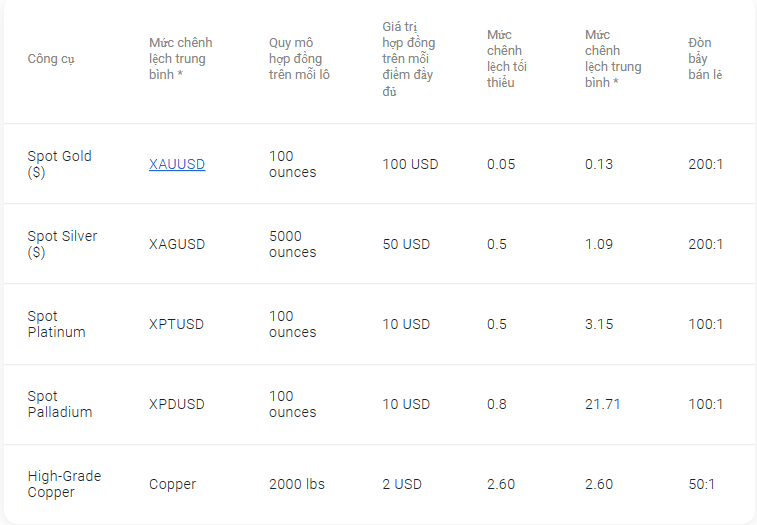Open the XAUUSD link
This screenshot has height=525, width=757.
[x=177, y=164]
